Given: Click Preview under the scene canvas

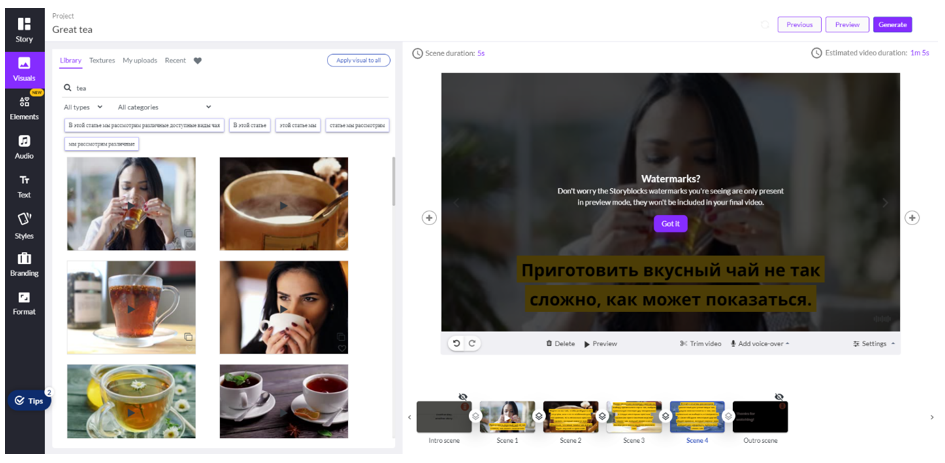Looking at the screenshot, I should coord(600,344).
